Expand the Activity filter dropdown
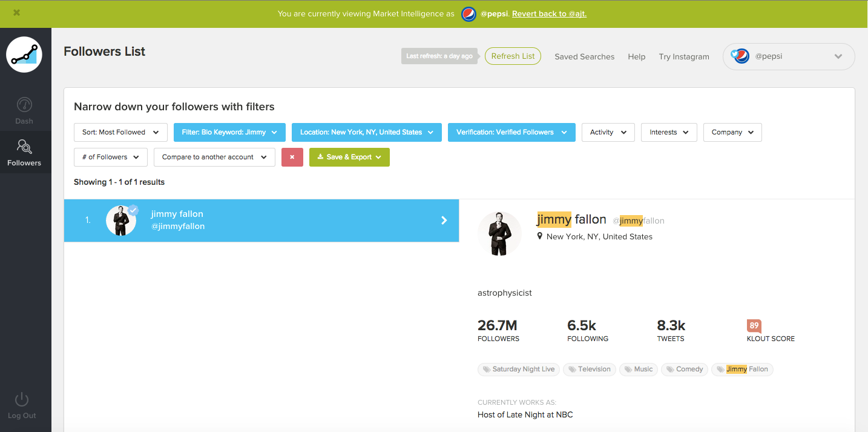 coord(608,132)
